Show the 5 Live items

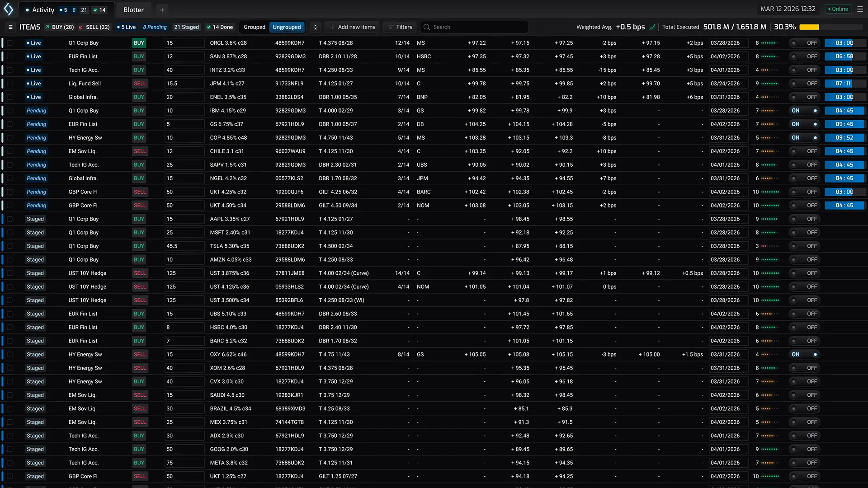(126, 27)
